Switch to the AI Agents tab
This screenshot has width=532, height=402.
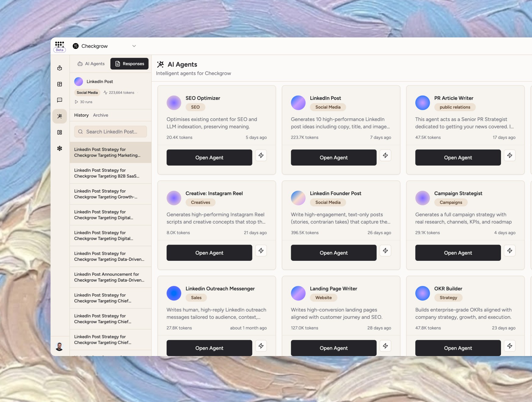coord(91,64)
